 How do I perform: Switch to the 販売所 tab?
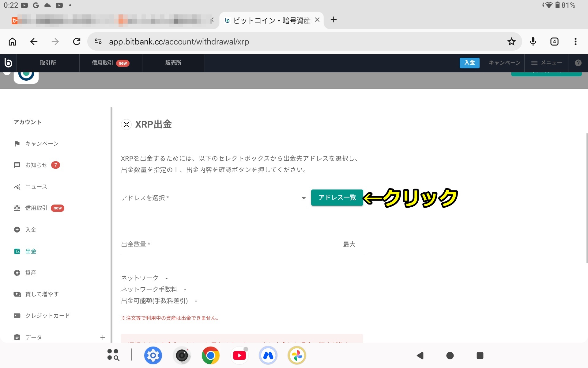point(173,63)
